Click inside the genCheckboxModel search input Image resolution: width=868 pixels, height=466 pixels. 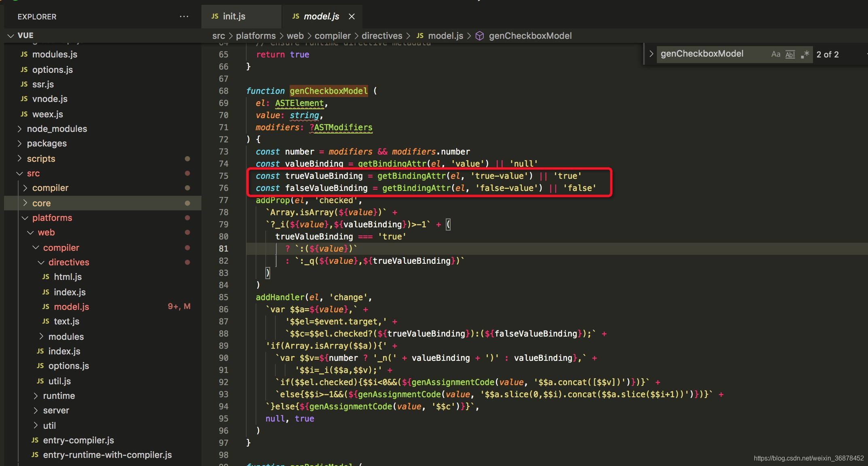click(712, 53)
